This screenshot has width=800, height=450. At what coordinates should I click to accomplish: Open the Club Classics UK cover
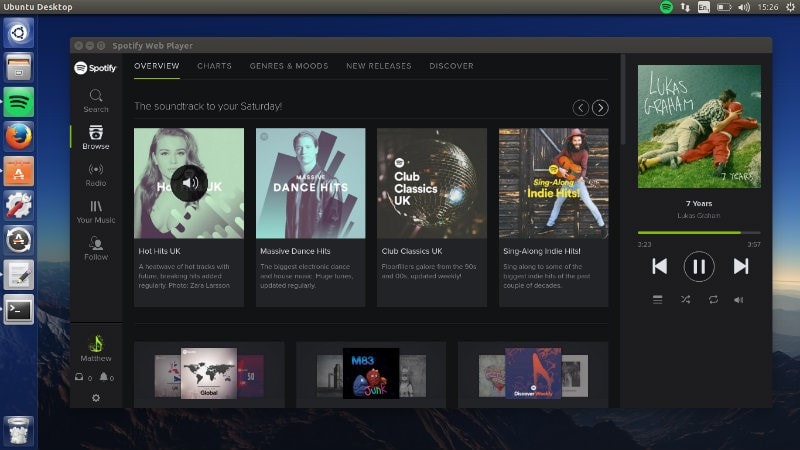(x=432, y=183)
